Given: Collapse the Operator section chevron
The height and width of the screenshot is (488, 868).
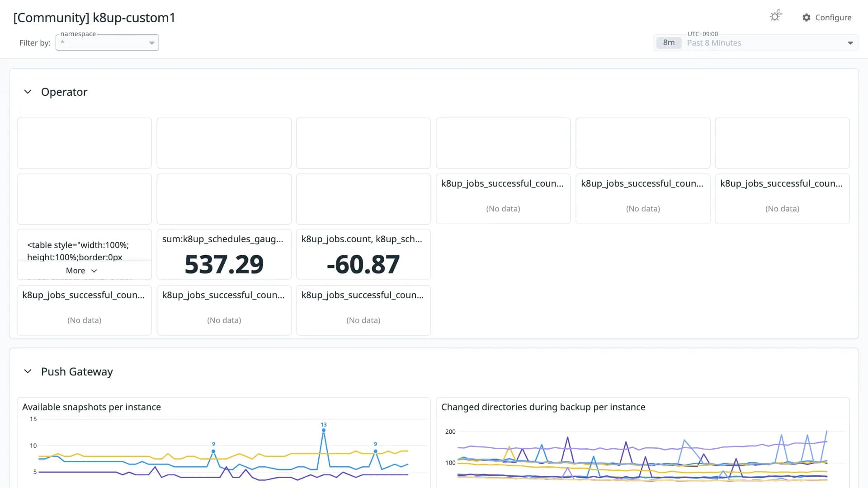Looking at the screenshot, I should 28,92.
